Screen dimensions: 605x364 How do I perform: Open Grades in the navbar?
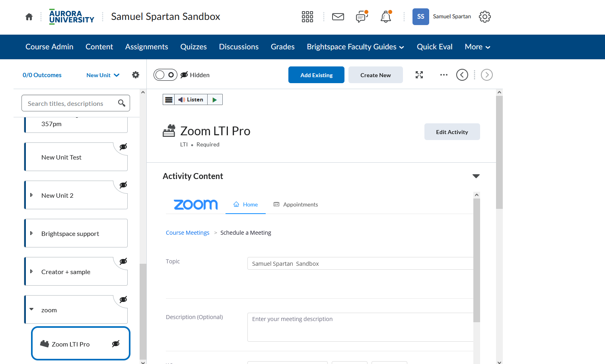pos(283,47)
